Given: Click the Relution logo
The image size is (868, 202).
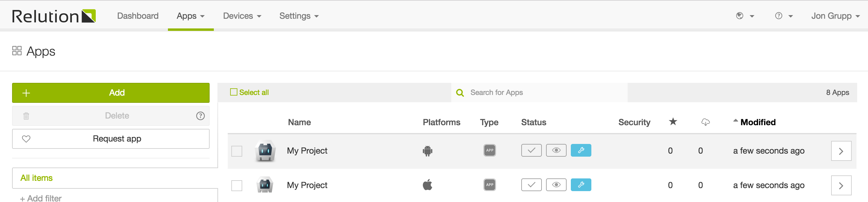Looking at the screenshot, I should [x=54, y=16].
